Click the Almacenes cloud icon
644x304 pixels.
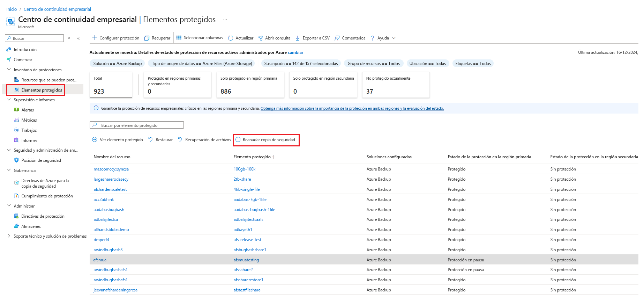(x=16, y=226)
